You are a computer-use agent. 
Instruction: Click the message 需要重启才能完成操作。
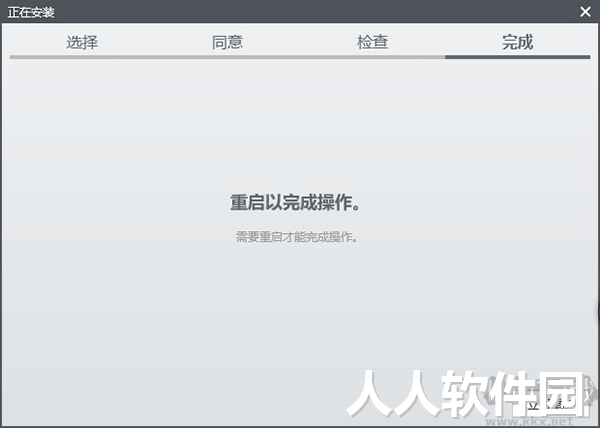(297, 237)
